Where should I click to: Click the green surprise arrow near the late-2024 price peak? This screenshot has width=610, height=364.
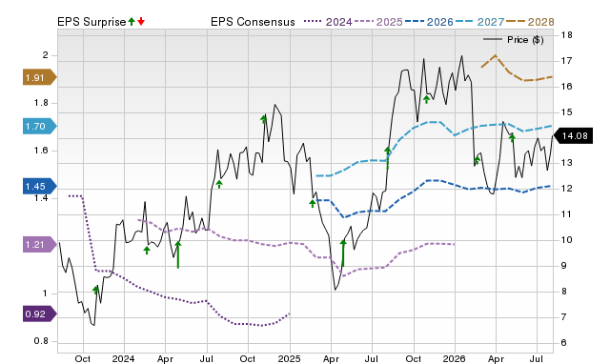pos(264,119)
